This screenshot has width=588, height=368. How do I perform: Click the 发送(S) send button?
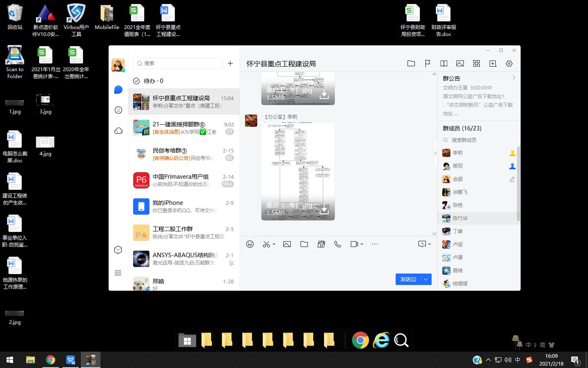click(407, 279)
